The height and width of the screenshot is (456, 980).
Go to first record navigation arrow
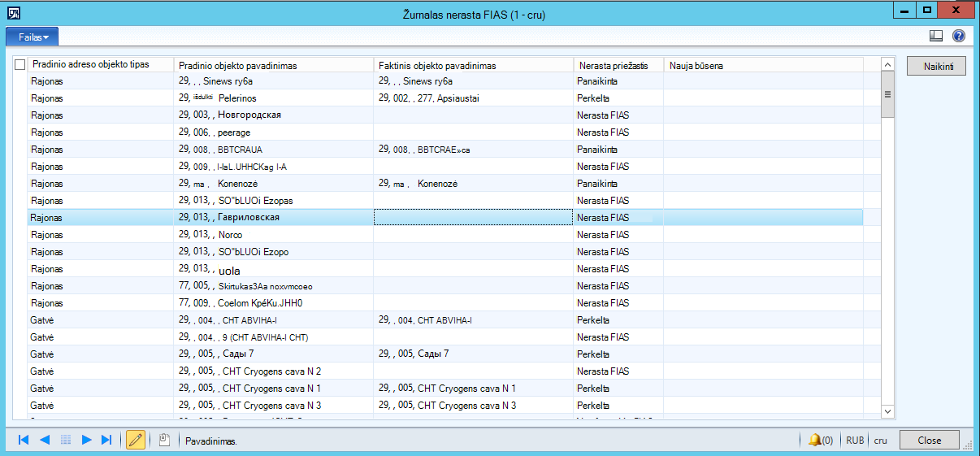coord(24,440)
